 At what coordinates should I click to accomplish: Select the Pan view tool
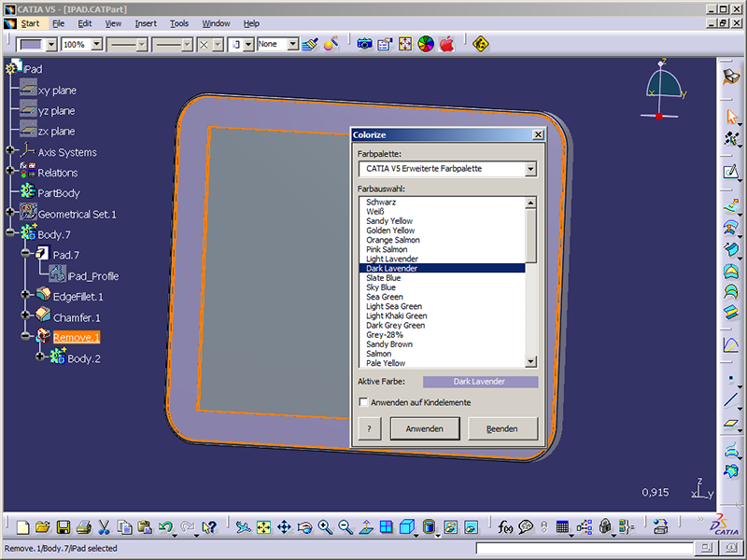284,526
